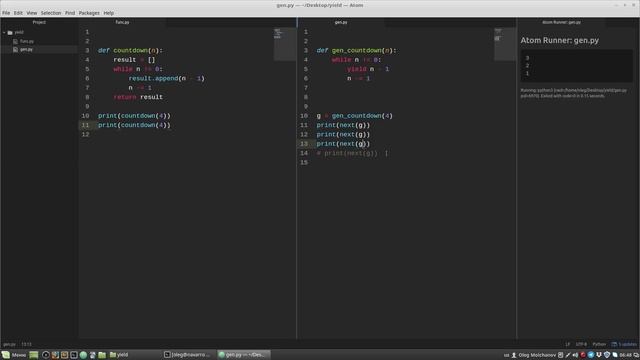Click line number 13 in gen.py gutter

[x=304, y=144]
